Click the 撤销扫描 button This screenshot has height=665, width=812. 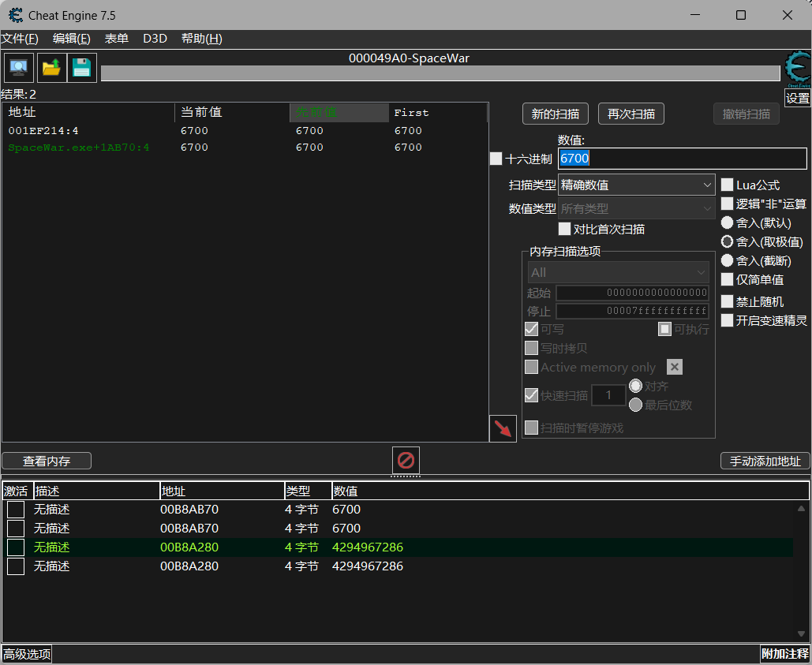click(747, 114)
